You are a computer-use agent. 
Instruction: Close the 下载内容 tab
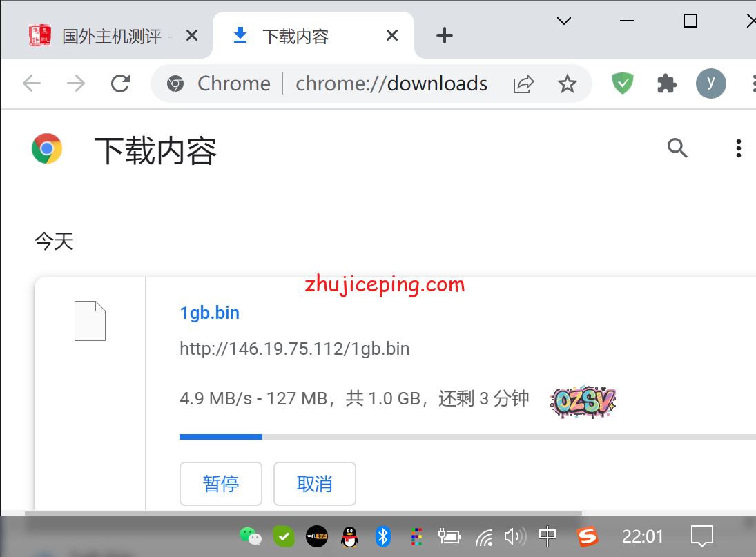tap(391, 36)
